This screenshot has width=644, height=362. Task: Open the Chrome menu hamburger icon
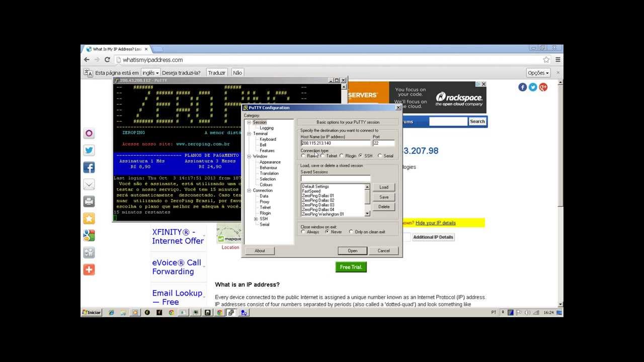point(557,59)
